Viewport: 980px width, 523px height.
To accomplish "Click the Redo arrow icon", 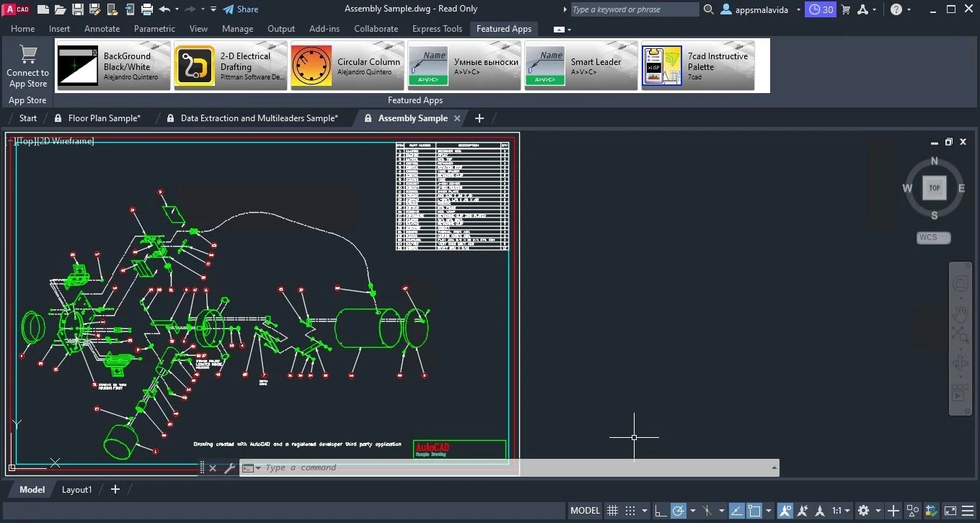I will [190, 9].
